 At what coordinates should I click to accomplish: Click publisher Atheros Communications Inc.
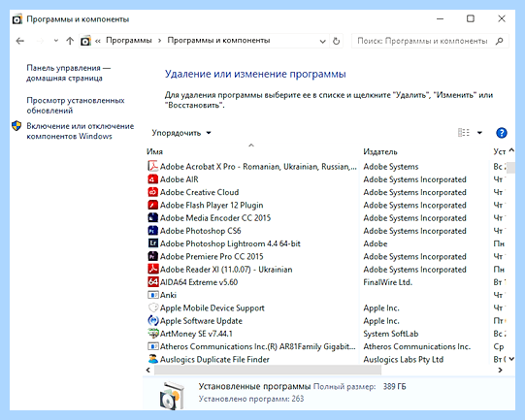417,346
